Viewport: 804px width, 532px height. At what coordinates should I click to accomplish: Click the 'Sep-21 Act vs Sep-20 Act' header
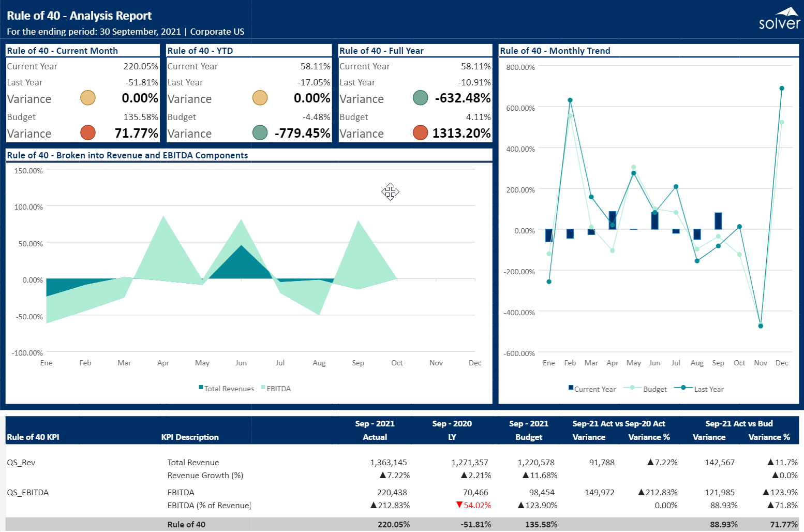619,424
